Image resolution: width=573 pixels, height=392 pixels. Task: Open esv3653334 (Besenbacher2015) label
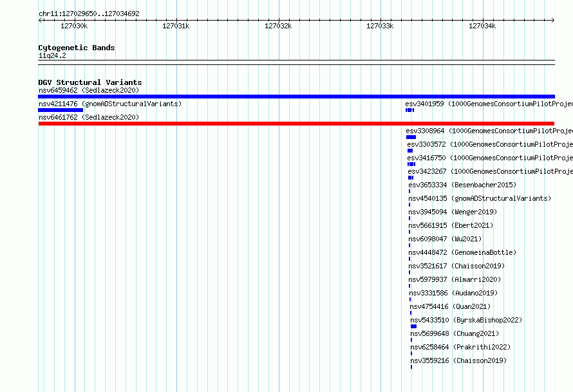pyautogui.click(x=462, y=185)
